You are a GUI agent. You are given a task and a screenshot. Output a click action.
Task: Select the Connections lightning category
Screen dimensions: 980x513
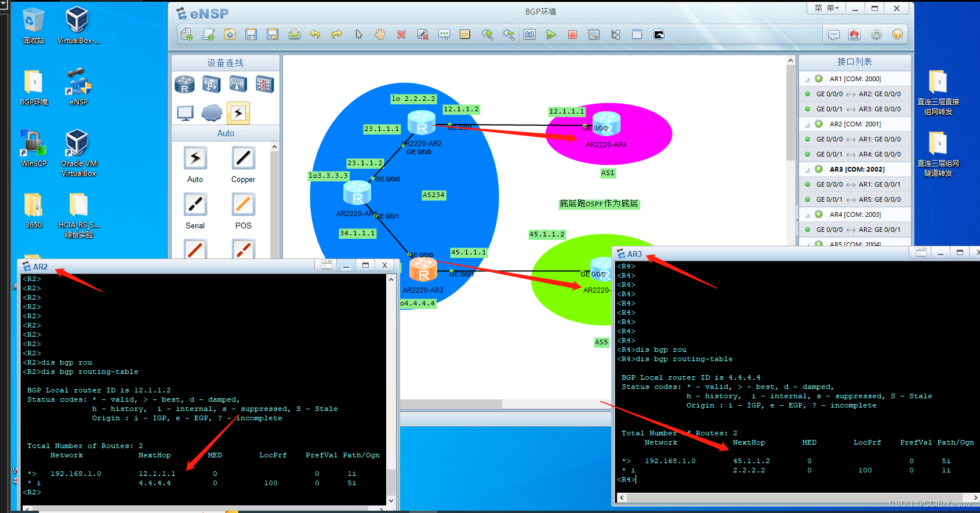click(238, 113)
